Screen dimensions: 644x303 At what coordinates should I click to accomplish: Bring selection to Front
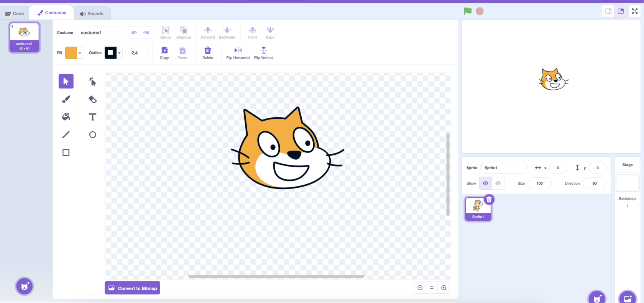tap(252, 33)
